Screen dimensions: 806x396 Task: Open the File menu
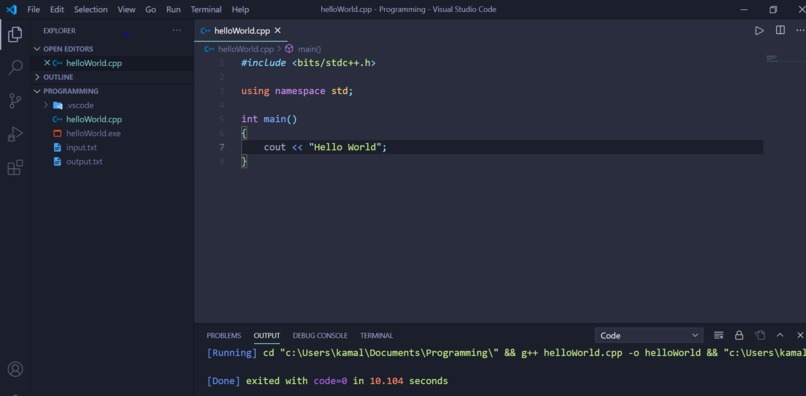point(33,9)
